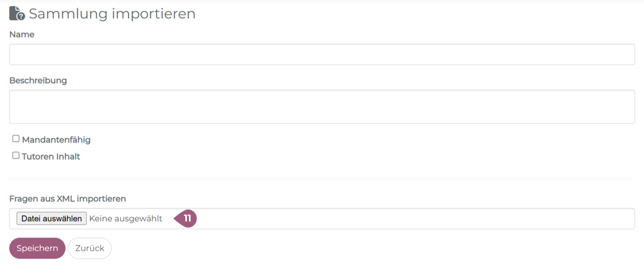Click the Tutoren Inhalt label text

click(51, 156)
